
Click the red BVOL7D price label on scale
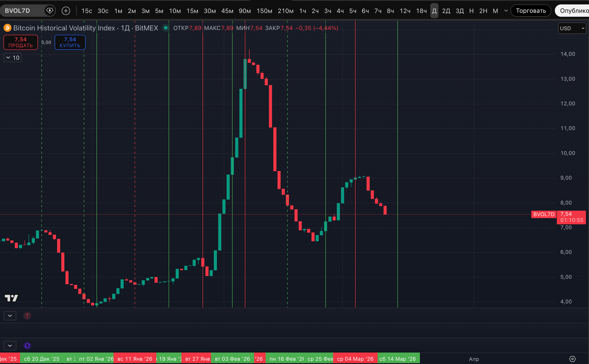click(544, 214)
